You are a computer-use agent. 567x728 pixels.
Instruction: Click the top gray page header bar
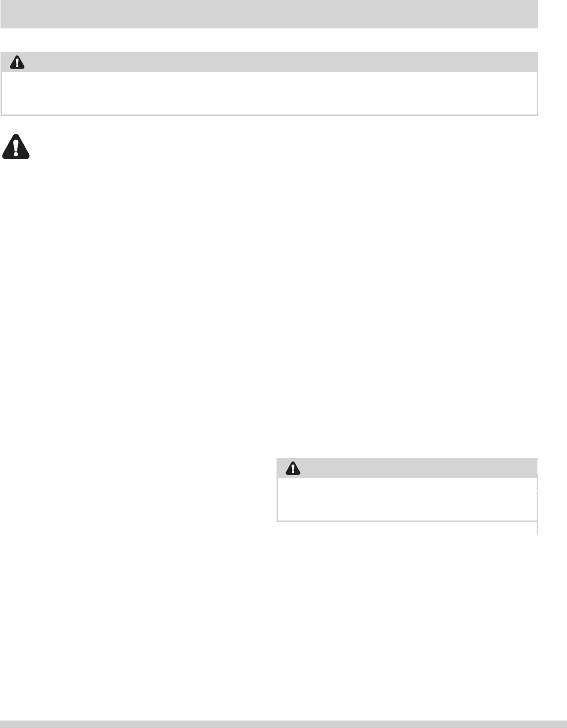click(269, 14)
